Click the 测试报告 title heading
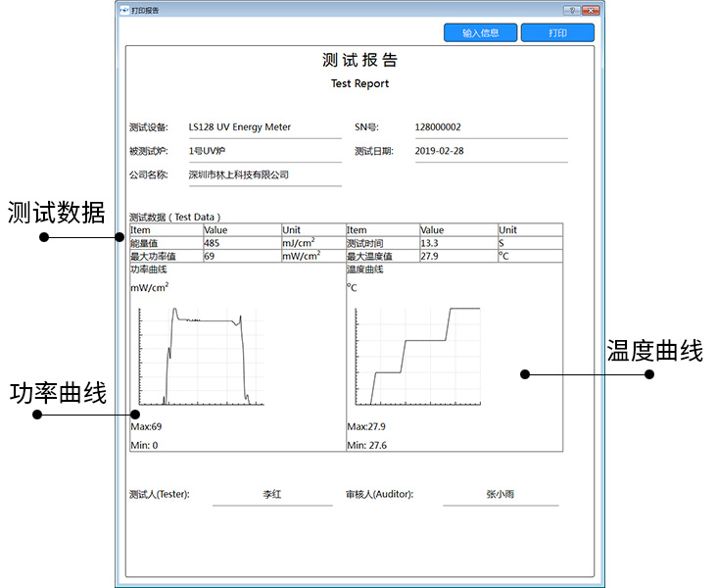This screenshot has height=588, width=717. click(359, 60)
